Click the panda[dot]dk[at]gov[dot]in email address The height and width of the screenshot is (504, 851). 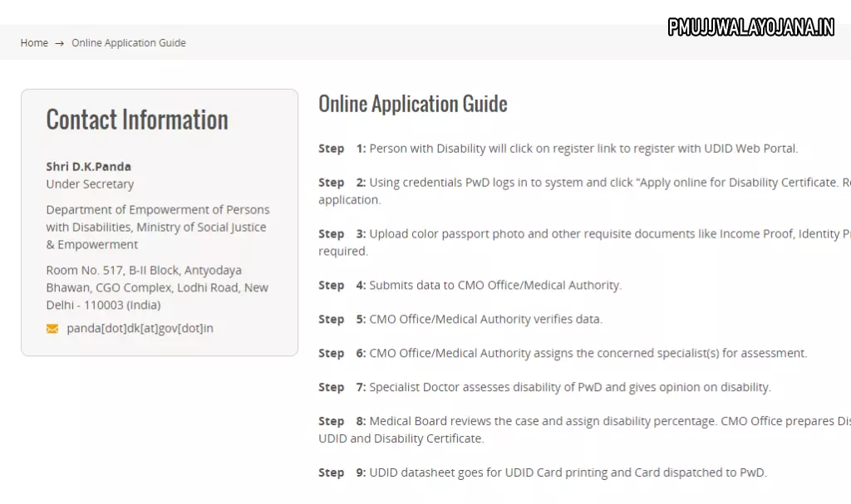140,328
